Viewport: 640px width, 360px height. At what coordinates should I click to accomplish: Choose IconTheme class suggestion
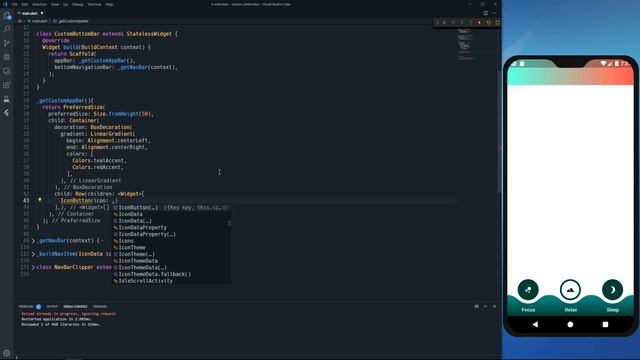click(x=171, y=247)
